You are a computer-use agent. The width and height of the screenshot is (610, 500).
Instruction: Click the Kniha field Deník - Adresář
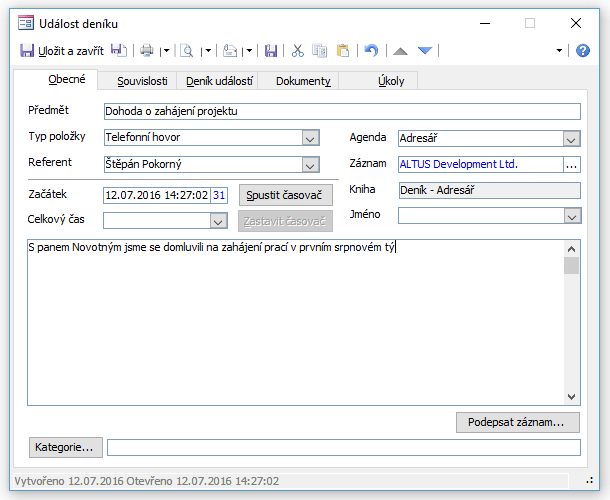pos(489,190)
